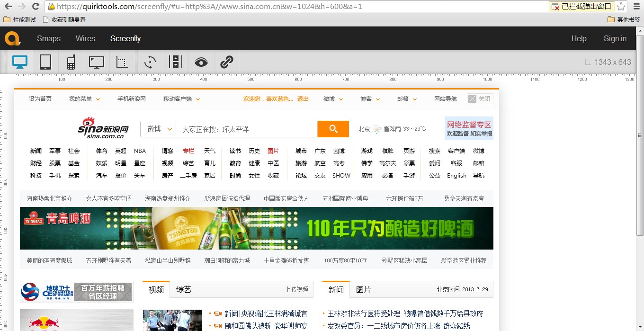644x331 pixels.
Task: Expand the 我的菜单 dropdown
Action: pos(84,99)
